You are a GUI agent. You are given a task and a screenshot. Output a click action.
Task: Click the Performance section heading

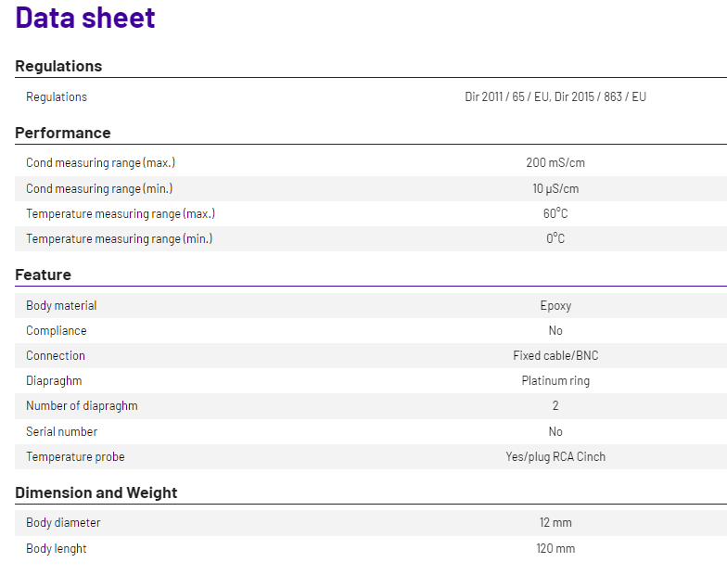[x=63, y=133]
